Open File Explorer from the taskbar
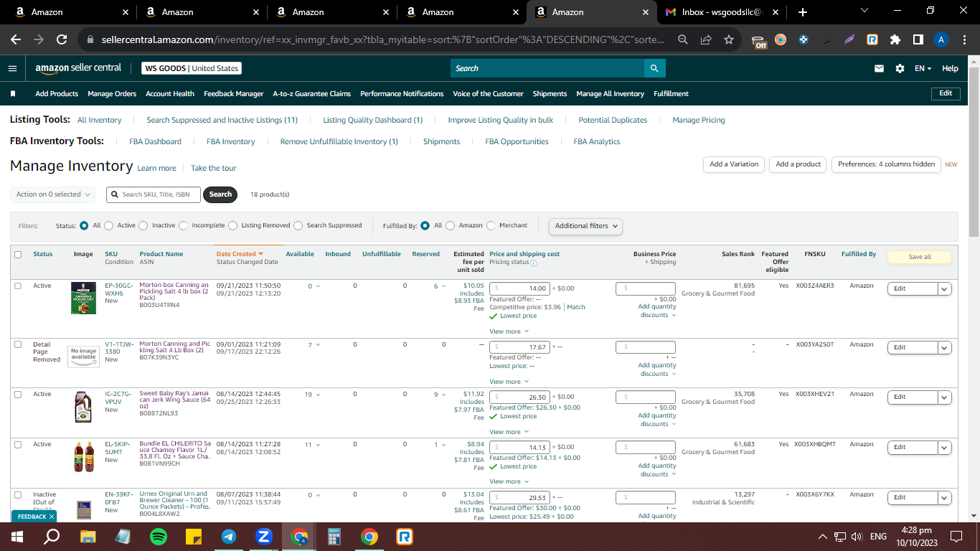 [88, 537]
